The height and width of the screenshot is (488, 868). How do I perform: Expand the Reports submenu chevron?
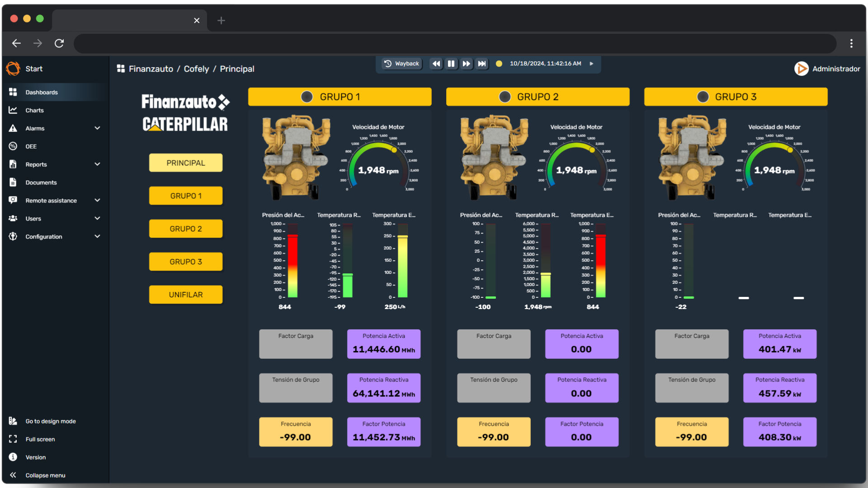pyautogui.click(x=97, y=164)
